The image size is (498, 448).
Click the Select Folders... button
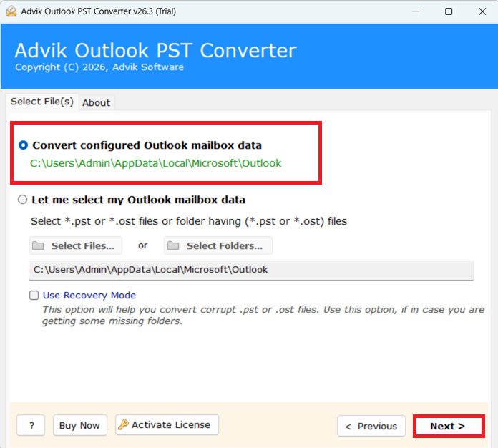(218, 245)
